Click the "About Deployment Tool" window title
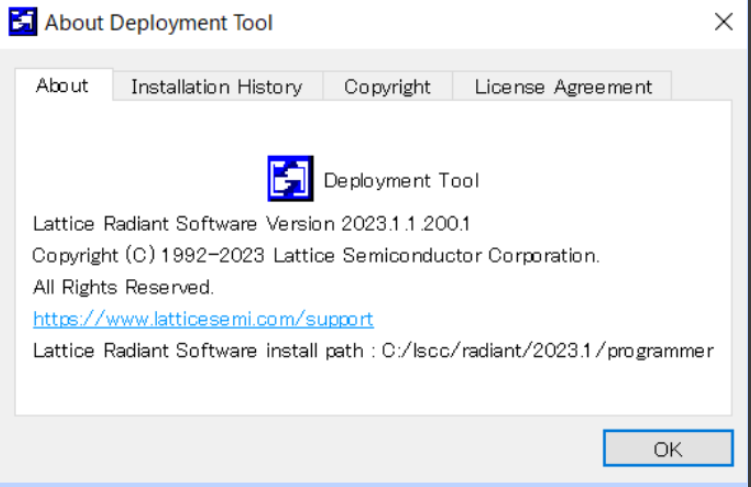The image size is (751, 487). click(159, 23)
